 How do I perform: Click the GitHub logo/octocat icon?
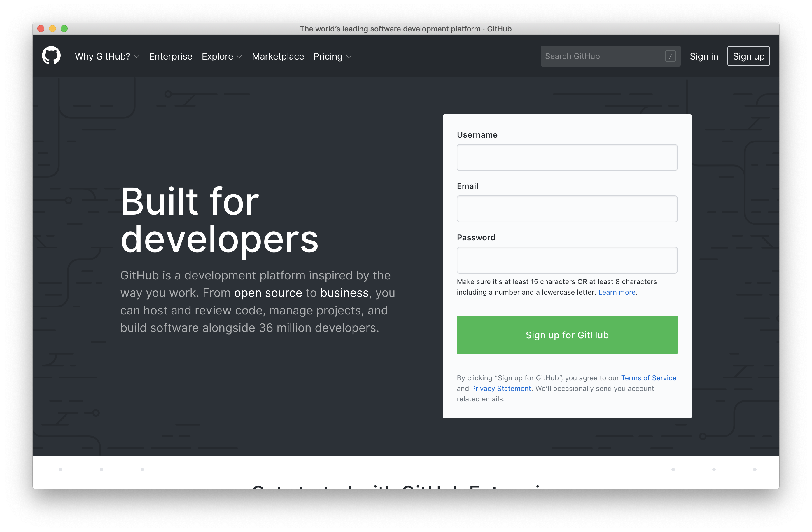tap(52, 56)
